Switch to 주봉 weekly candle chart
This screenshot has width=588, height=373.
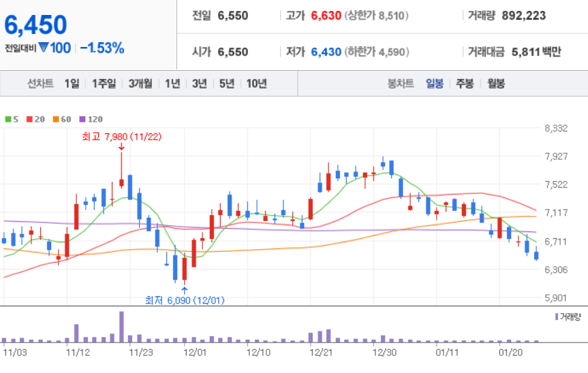click(x=465, y=83)
